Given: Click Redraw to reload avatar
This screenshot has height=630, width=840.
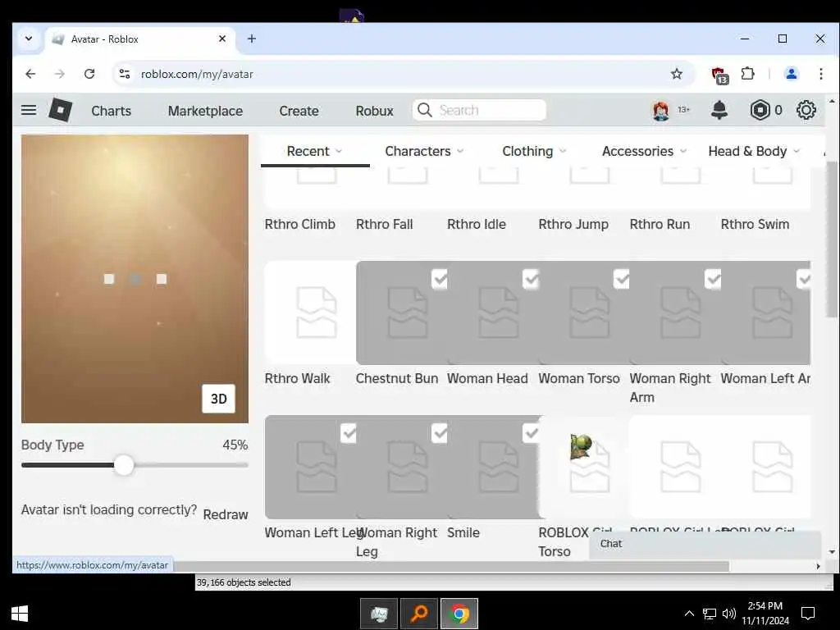Looking at the screenshot, I should pyautogui.click(x=226, y=514).
